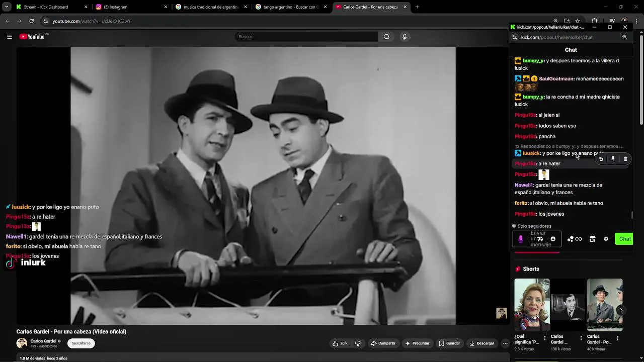This screenshot has width=644, height=362.
Task: Open more actions ellipsis under video
Action: [x=505, y=343]
